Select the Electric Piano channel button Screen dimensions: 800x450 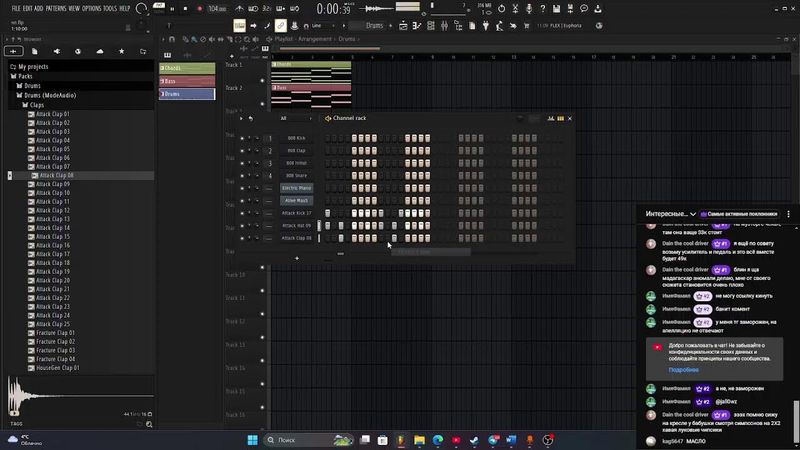(x=297, y=188)
